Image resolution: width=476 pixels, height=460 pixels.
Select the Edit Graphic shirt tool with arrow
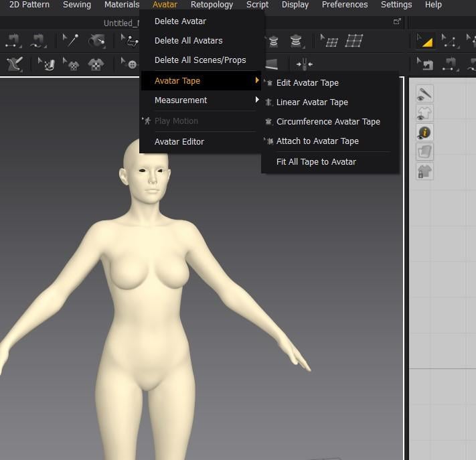pyautogui.click(x=71, y=64)
